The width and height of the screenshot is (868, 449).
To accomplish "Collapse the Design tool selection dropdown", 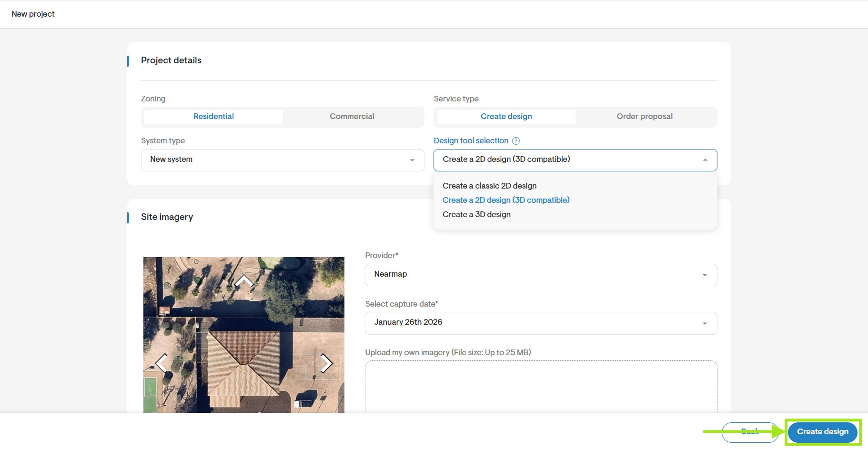I will 575,160.
